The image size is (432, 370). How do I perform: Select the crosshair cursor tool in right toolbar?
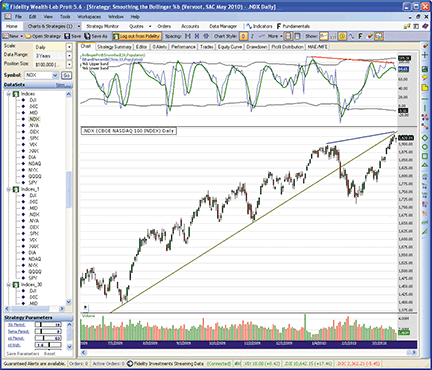click(x=425, y=55)
